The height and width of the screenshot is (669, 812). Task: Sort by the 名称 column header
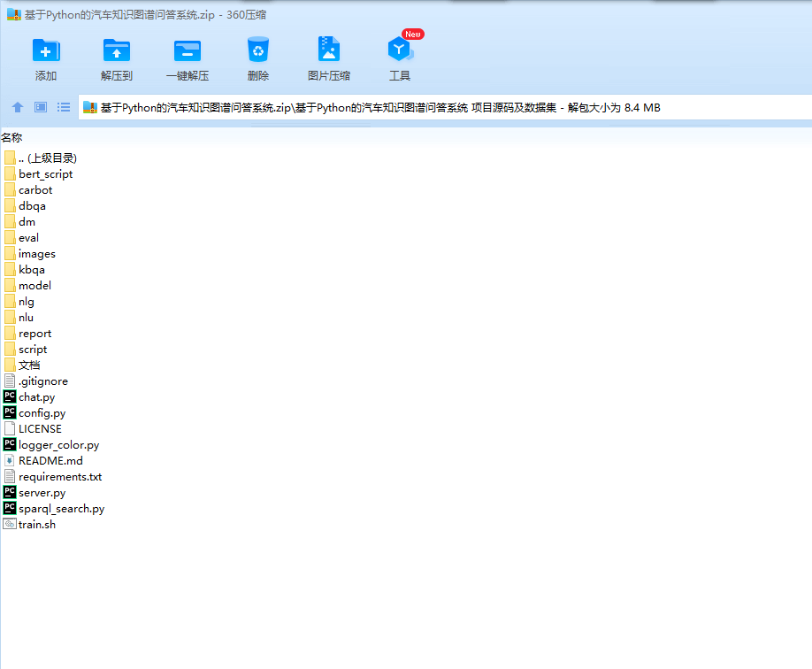click(x=11, y=137)
